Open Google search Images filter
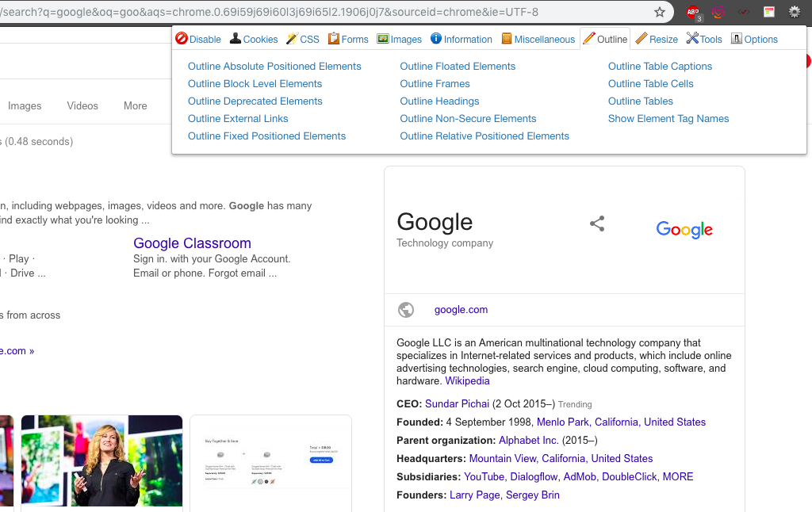Viewport: 812px width, 512px height. coord(25,105)
